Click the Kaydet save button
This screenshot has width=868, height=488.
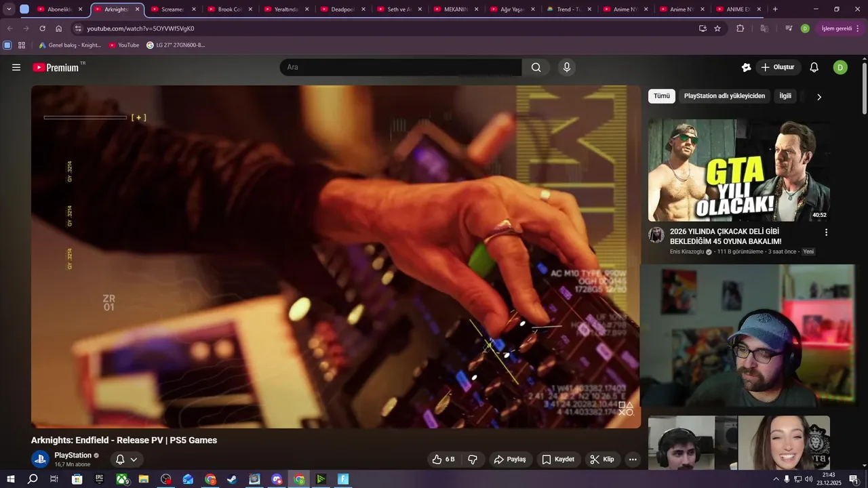558,459
